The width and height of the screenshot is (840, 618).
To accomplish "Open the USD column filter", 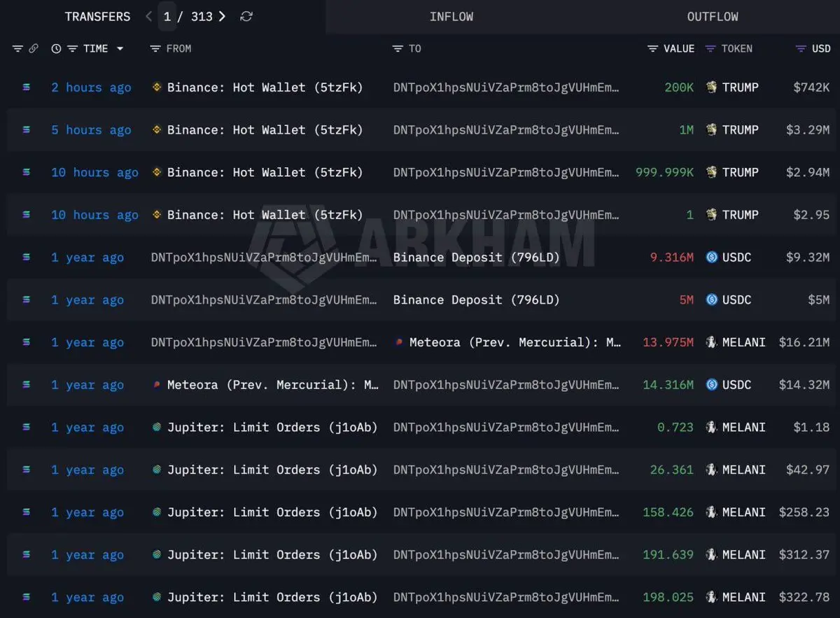I will [801, 49].
